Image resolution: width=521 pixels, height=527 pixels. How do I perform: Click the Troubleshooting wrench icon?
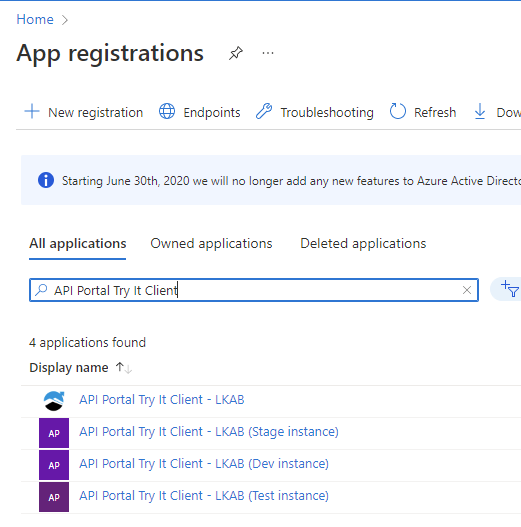pyautogui.click(x=264, y=112)
